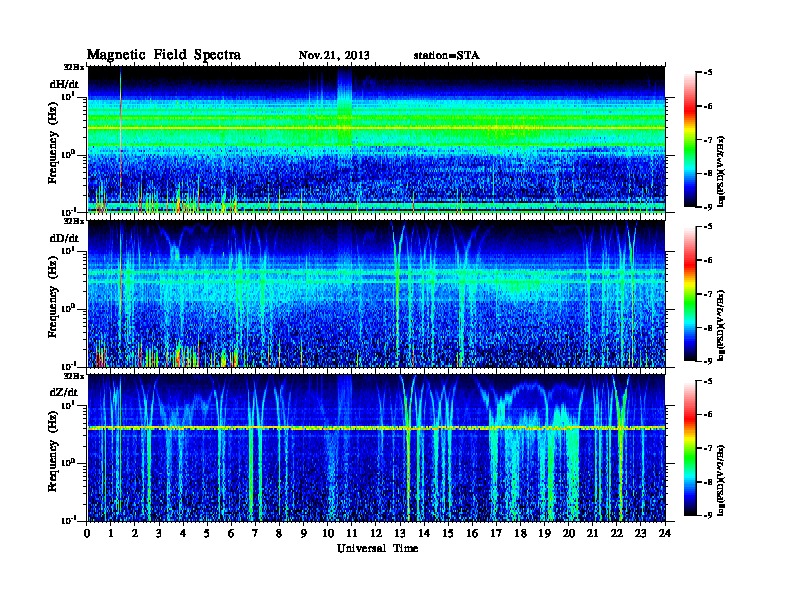
Task: Click the dH/dt spectrogram plot area
Action: click(x=376, y=140)
